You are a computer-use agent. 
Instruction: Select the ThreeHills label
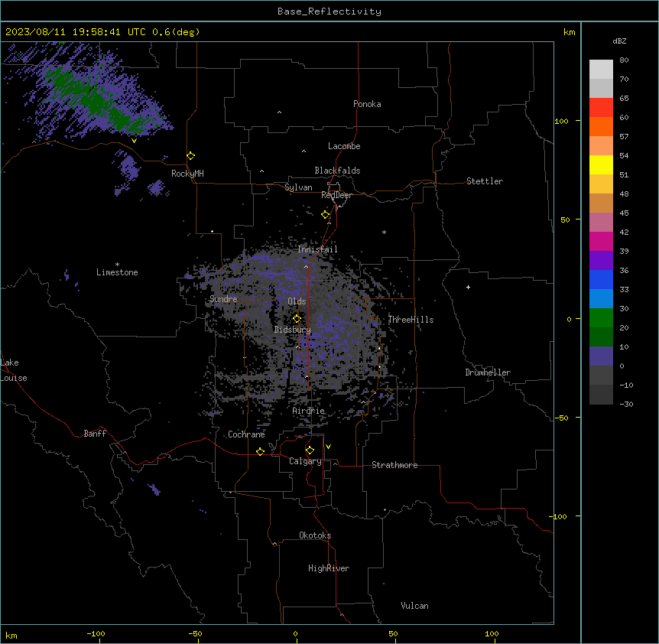point(411,320)
